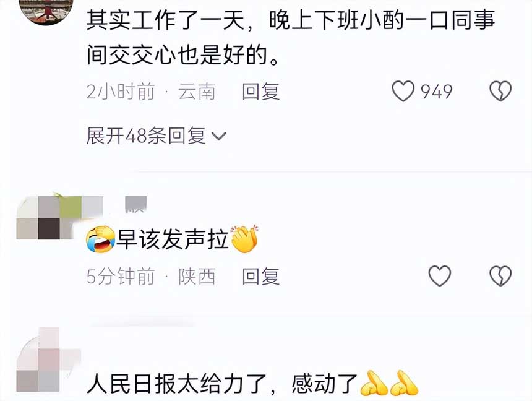The height and width of the screenshot is (401, 532).
Task: Tap the 云南 location label
Action: pyautogui.click(x=197, y=92)
